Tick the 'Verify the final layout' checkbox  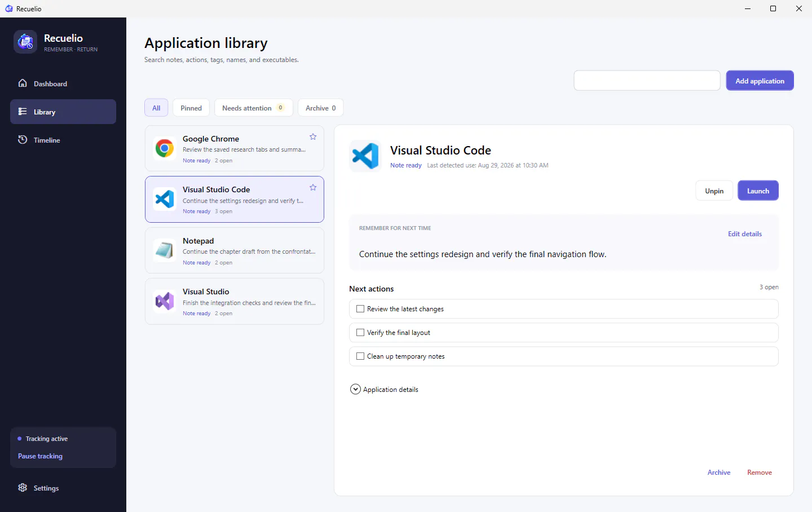(360, 333)
